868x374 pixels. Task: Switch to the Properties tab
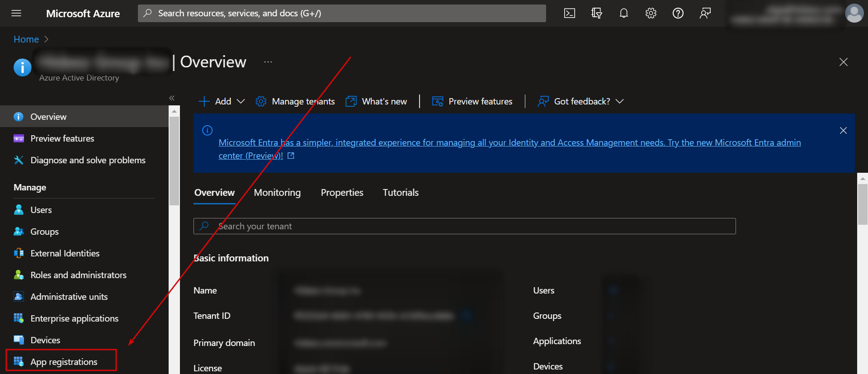[x=342, y=193]
